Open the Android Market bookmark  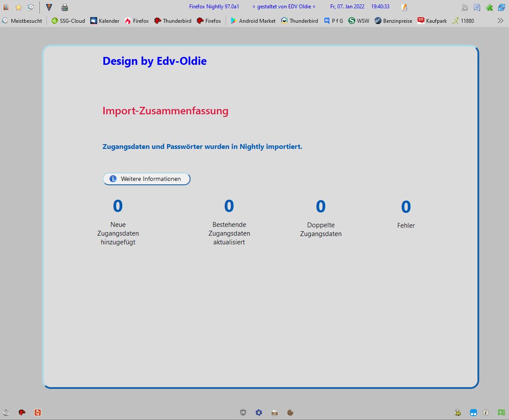click(253, 21)
